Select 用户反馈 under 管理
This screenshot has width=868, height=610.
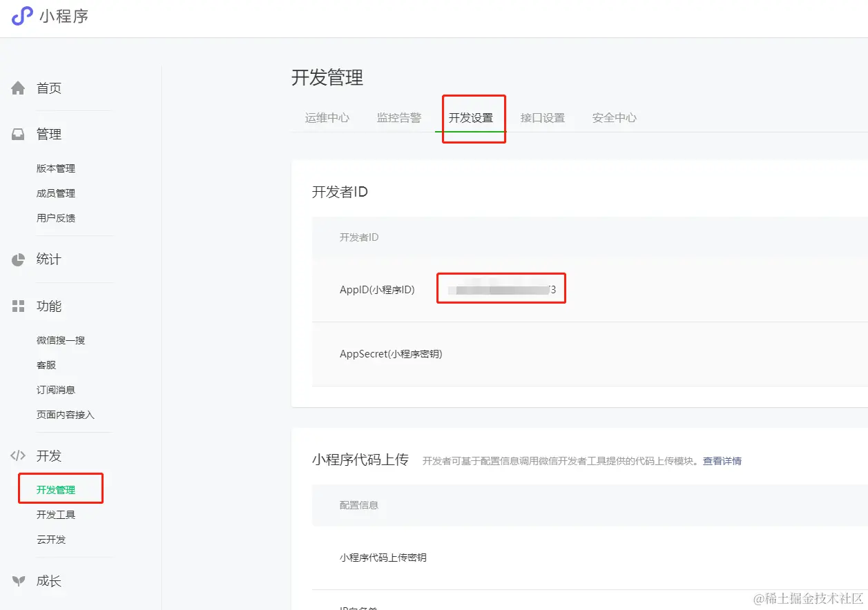[x=56, y=218]
